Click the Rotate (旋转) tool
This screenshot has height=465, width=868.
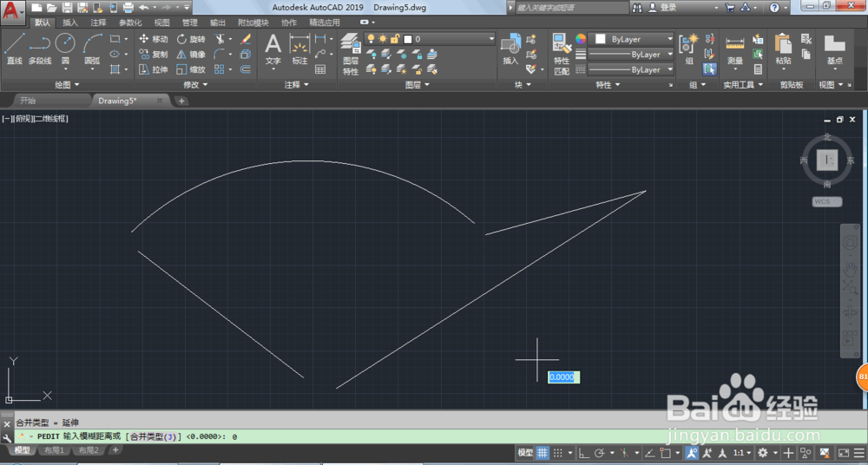tap(191, 39)
